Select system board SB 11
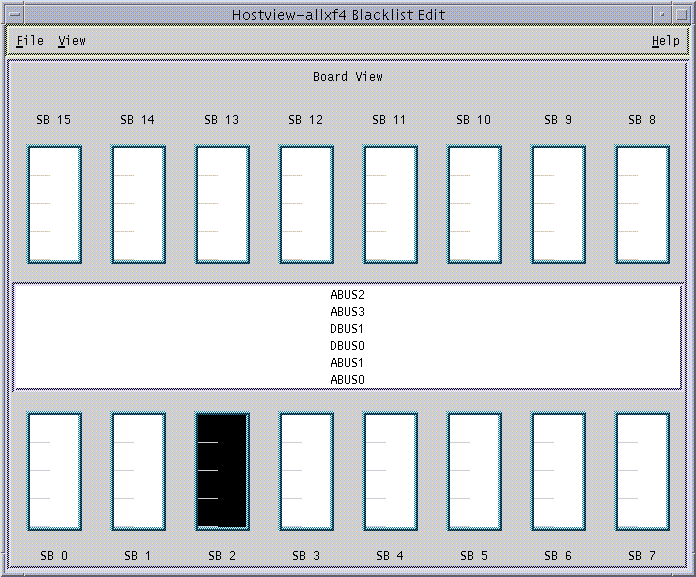Image resolution: width=696 pixels, height=577 pixels. click(x=390, y=205)
